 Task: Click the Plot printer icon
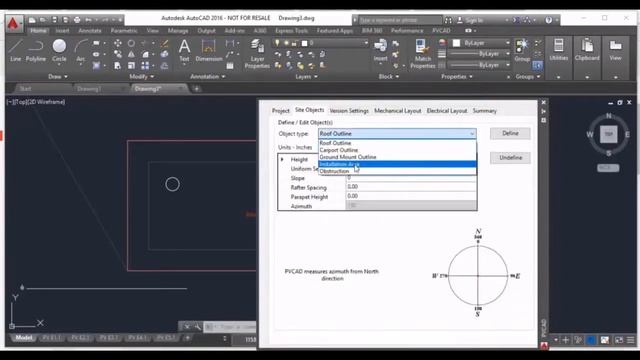point(77,20)
